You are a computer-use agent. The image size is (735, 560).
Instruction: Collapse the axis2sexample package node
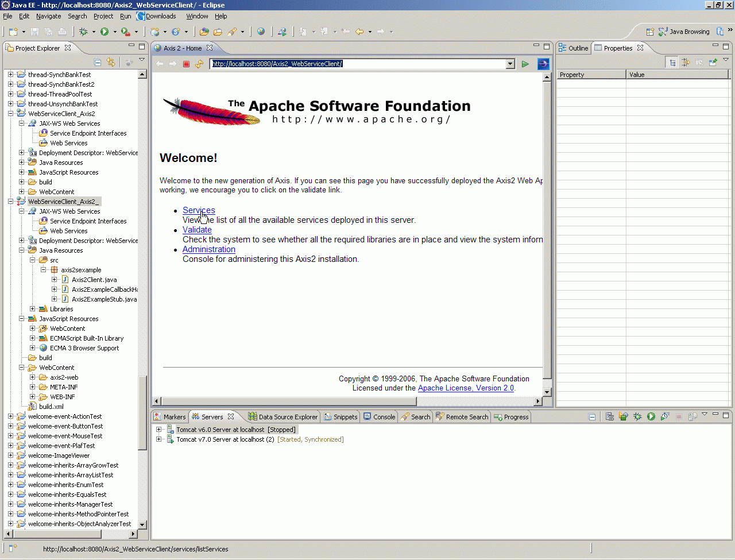pos(44,270)
